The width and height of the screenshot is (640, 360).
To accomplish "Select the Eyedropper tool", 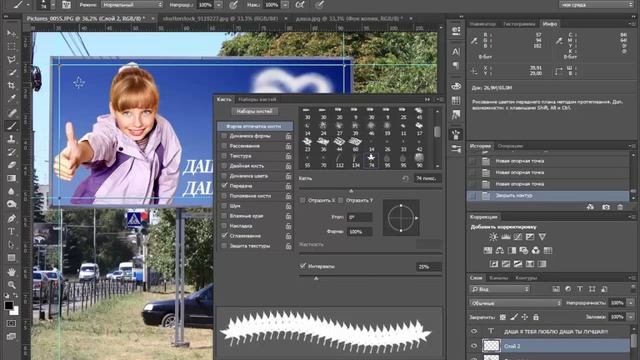I will coord(11,98).
